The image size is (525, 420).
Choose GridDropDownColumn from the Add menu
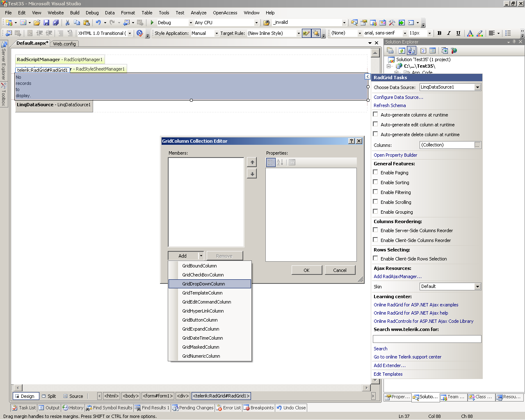[210, 284]
